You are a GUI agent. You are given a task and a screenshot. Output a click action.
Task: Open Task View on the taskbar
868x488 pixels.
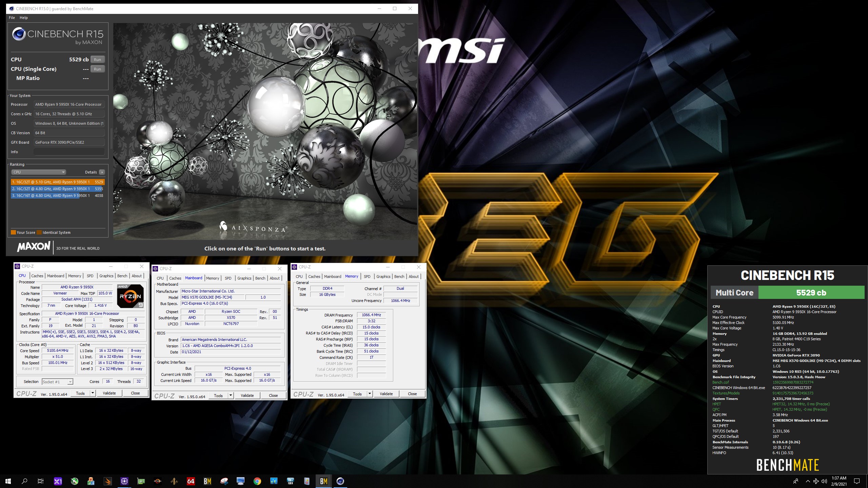point(41,481)
